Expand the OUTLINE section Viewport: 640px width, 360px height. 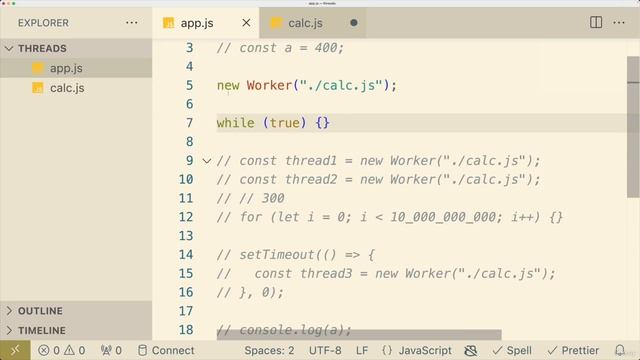76,311
